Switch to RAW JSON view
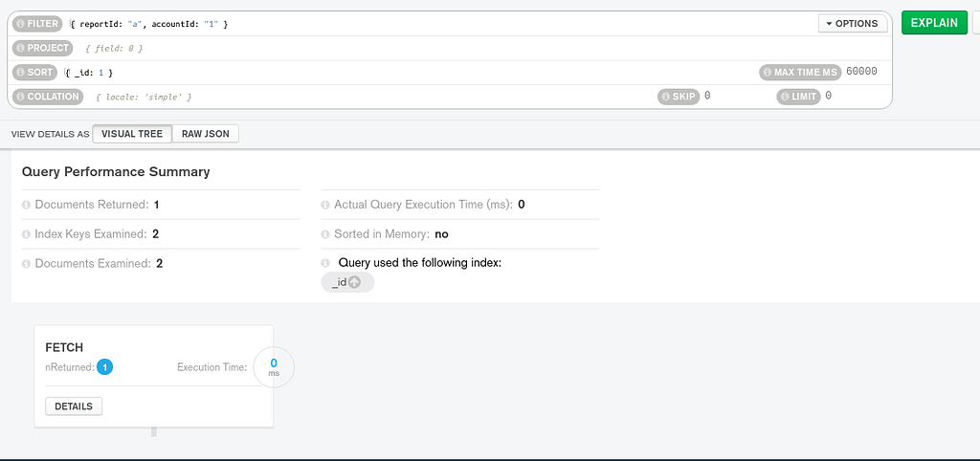This screenshot has width=980, height=461. (x=206, y=134)
